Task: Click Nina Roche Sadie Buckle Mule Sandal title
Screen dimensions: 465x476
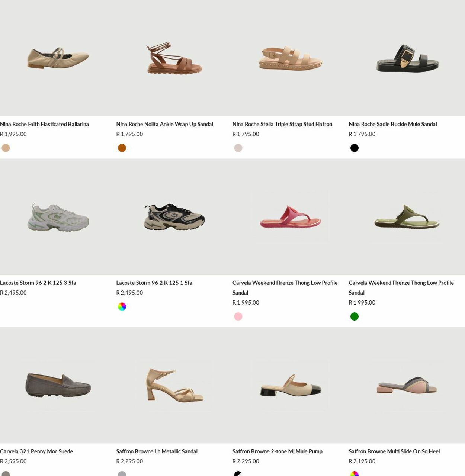Action: [393, 124]
